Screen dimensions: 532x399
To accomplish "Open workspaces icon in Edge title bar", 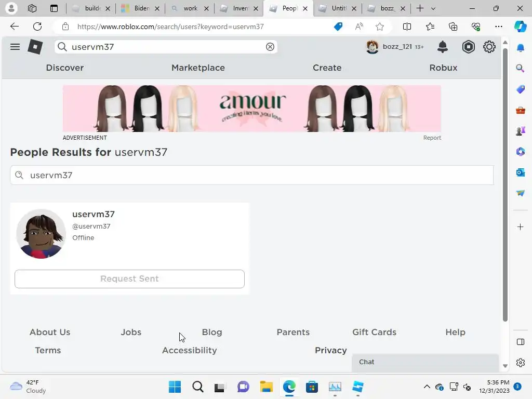I will pyautogui.click(x=32, y=8).
